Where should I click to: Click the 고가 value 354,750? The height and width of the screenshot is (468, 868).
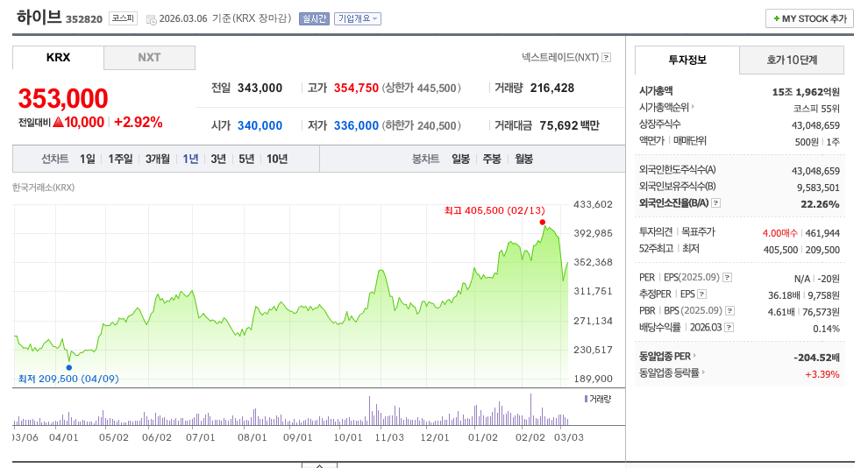[x=356, y=88]
